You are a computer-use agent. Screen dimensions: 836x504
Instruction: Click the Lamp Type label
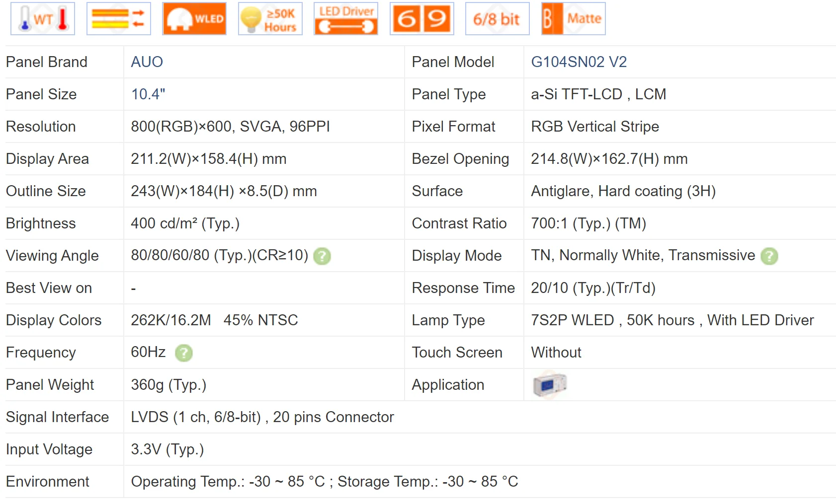[x=448, y=320]
